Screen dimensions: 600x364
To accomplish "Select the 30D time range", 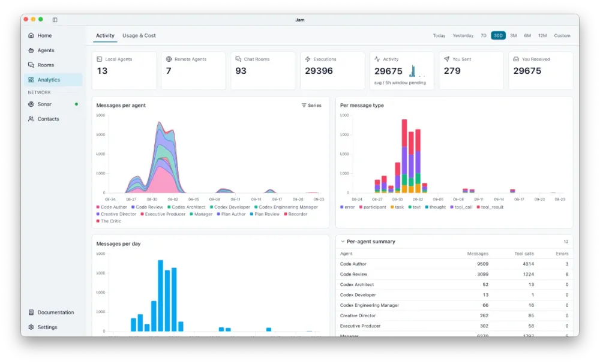I will [498, 35].
